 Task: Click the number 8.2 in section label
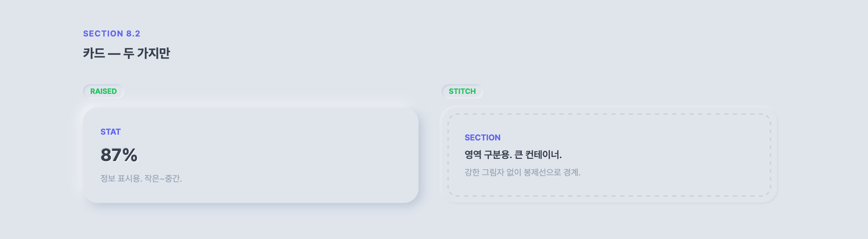tap(133, 33)
